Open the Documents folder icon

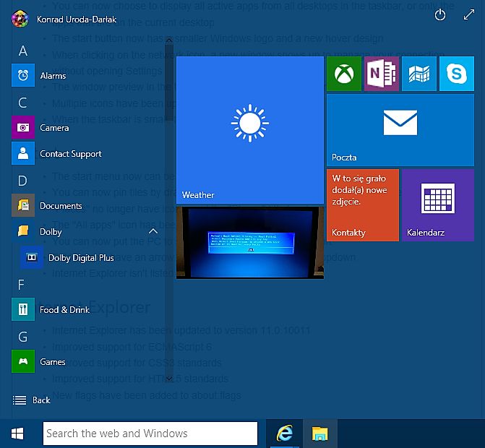click(23, 205)
